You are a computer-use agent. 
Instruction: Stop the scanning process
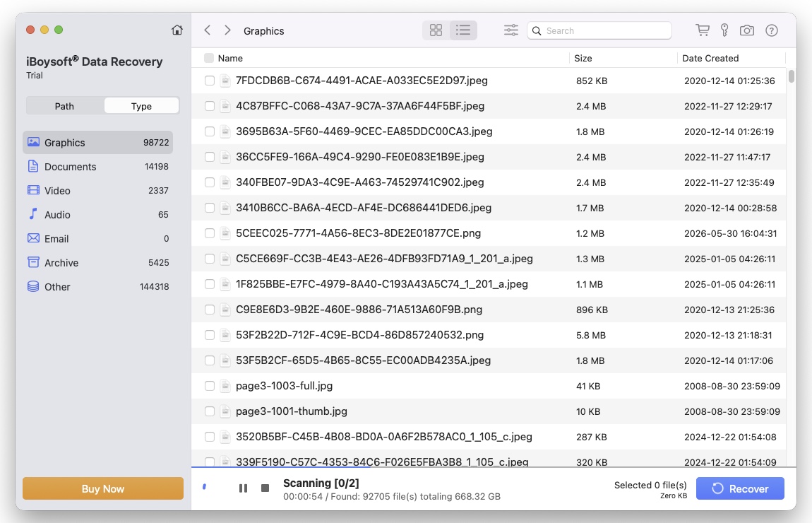pos(265,488)
